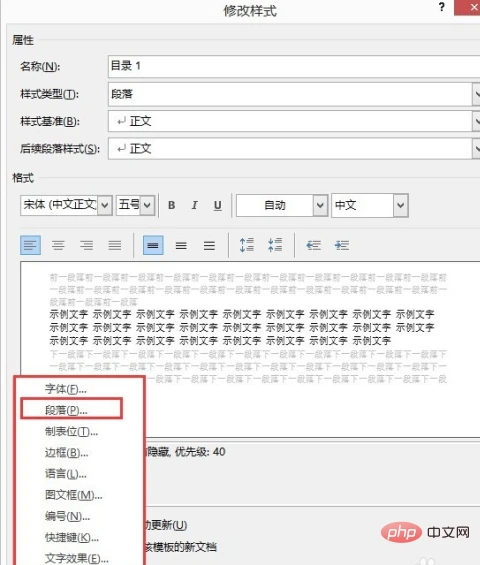This screenshot has width=480, height=565.
Task: Click the 名称 input field
Action: 294,66
